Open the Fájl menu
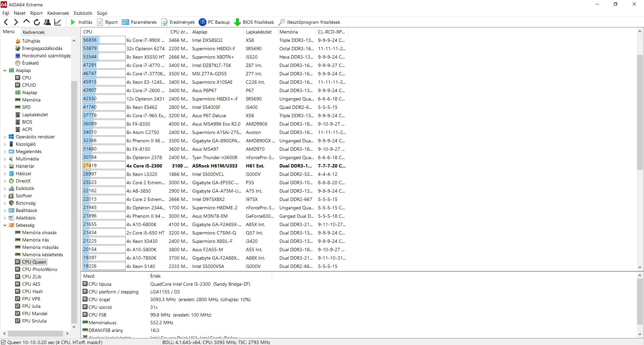 click(6, 13)
